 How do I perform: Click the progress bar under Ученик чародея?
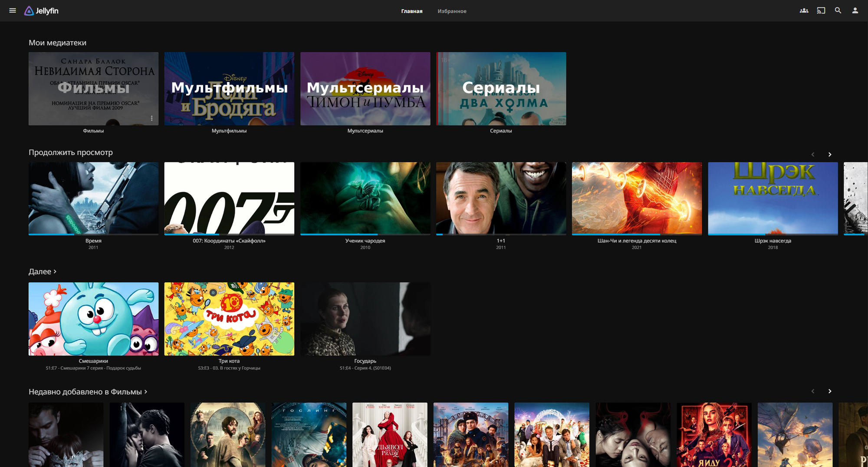(365, 234)
